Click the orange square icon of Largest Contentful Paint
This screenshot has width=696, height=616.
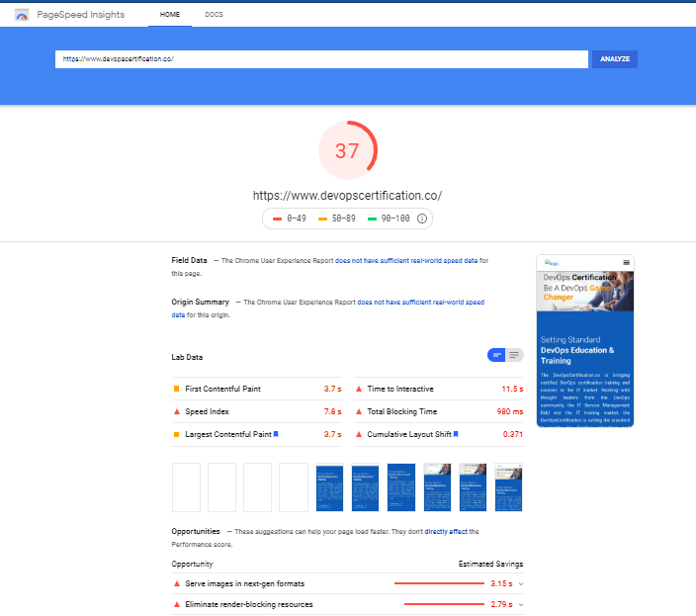tap(176, 434)
